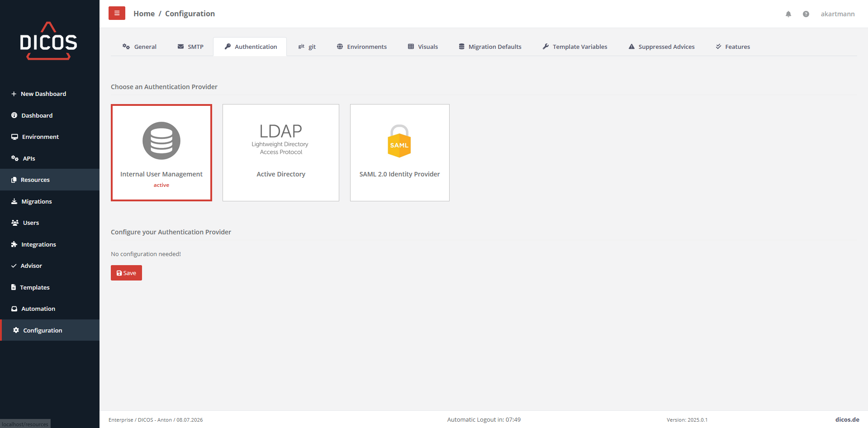868x428 pixels.
Task: Click the Home breadcrumb link
Action: coord(144,14)
